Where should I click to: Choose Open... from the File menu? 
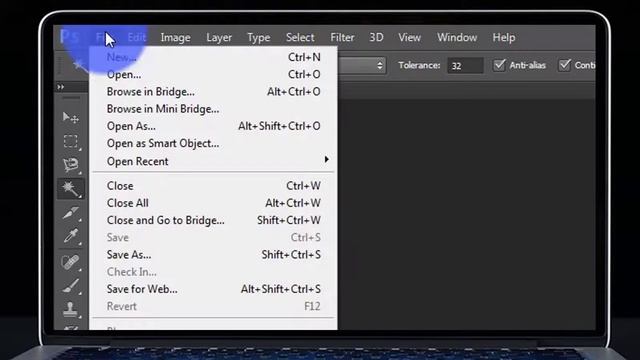click(x=213, y=74)
